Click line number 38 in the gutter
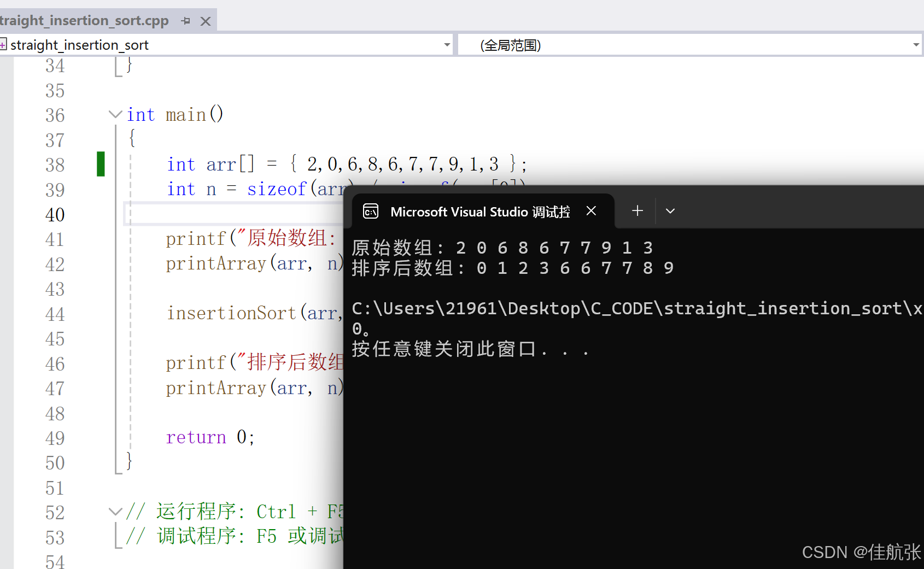Screen dimensions: 924x569 click(x=55, y=165)
